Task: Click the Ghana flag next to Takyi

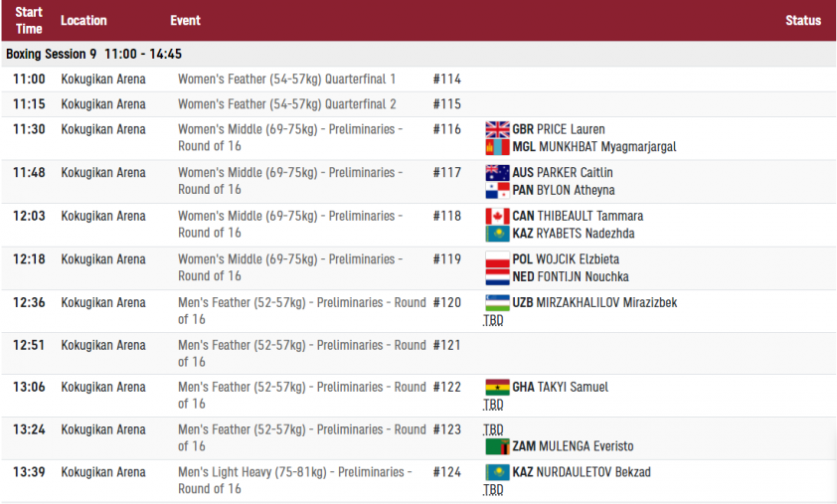Action: [497, 387]
